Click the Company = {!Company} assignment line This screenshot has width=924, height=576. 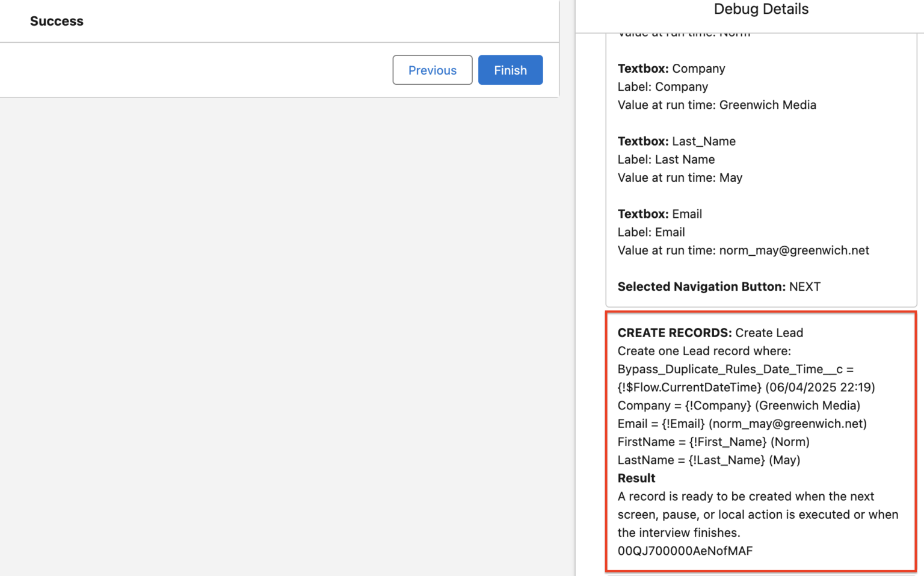739,406
